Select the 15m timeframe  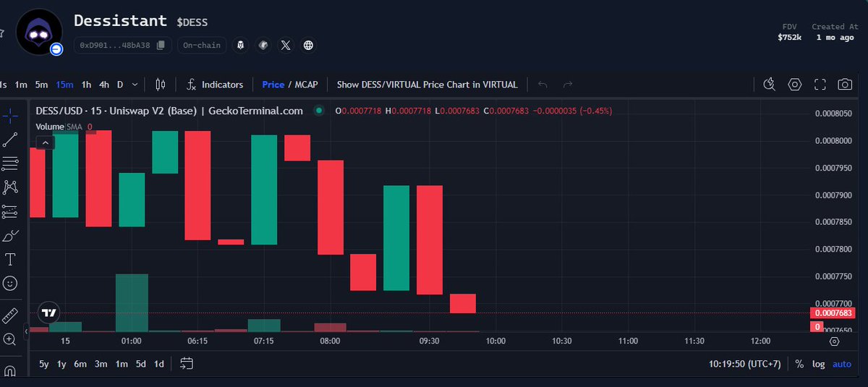point(65,85)
